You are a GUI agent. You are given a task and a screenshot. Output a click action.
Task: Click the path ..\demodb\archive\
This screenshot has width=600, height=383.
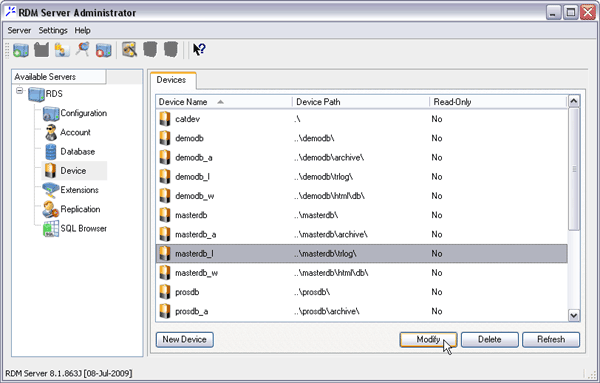click(329, 158)
